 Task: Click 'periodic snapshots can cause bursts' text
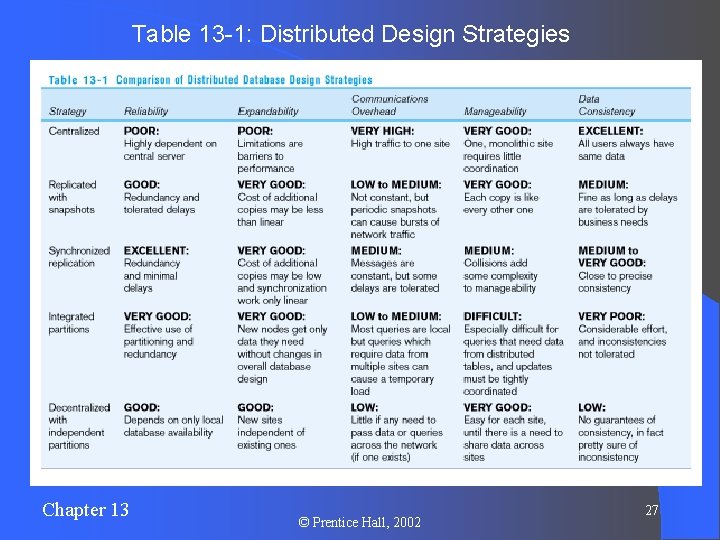[x=395, y=216]
